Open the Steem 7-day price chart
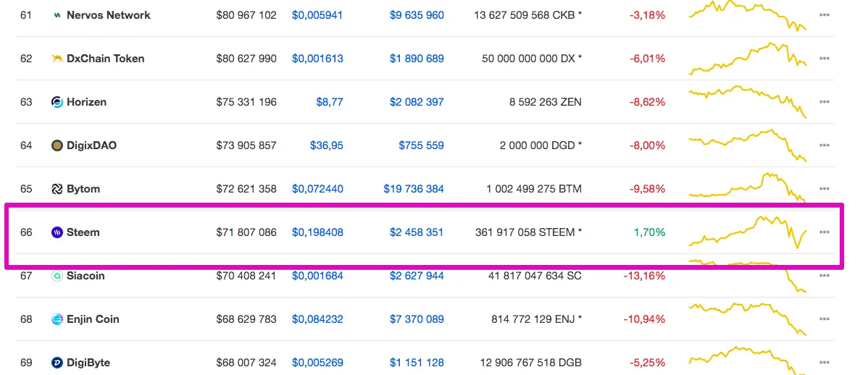 [748, 232]
